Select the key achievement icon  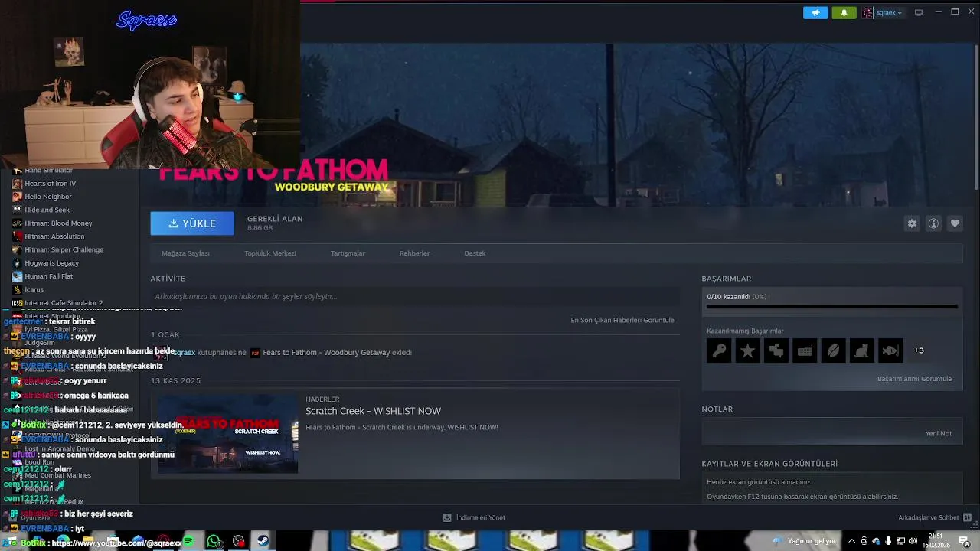[x=719, y=350]
